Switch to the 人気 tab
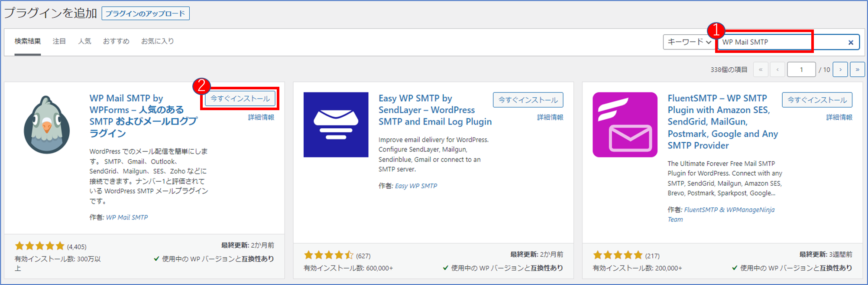Screen dimensions: 868x285 coord(84,41)
